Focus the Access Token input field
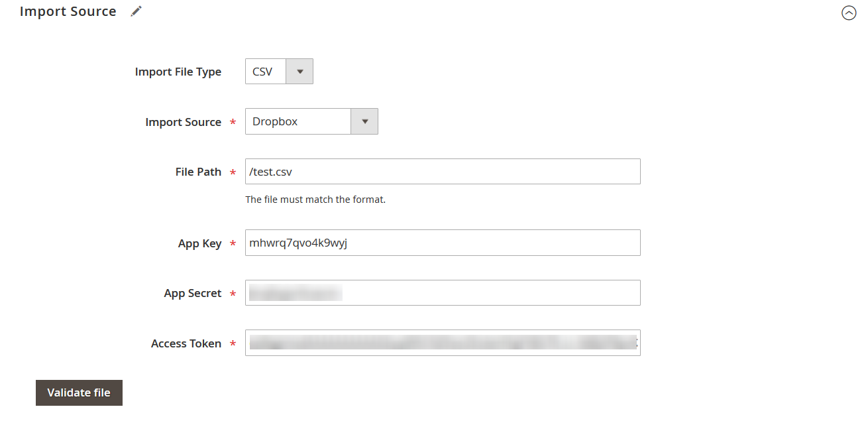This screenshot has height=421, width=868. coord(443,343)
